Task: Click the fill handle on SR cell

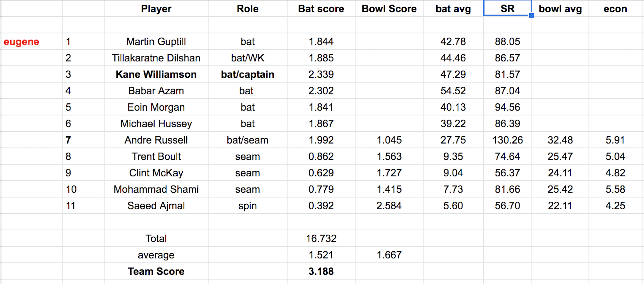Action: [x=531, y=16]
